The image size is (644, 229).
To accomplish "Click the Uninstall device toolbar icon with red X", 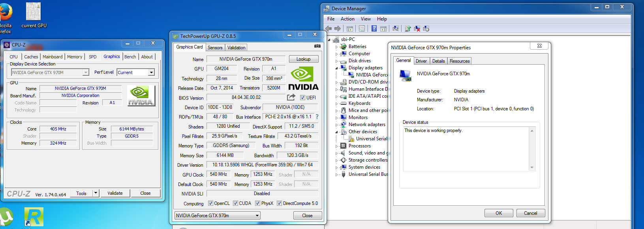I will [417, 28].
